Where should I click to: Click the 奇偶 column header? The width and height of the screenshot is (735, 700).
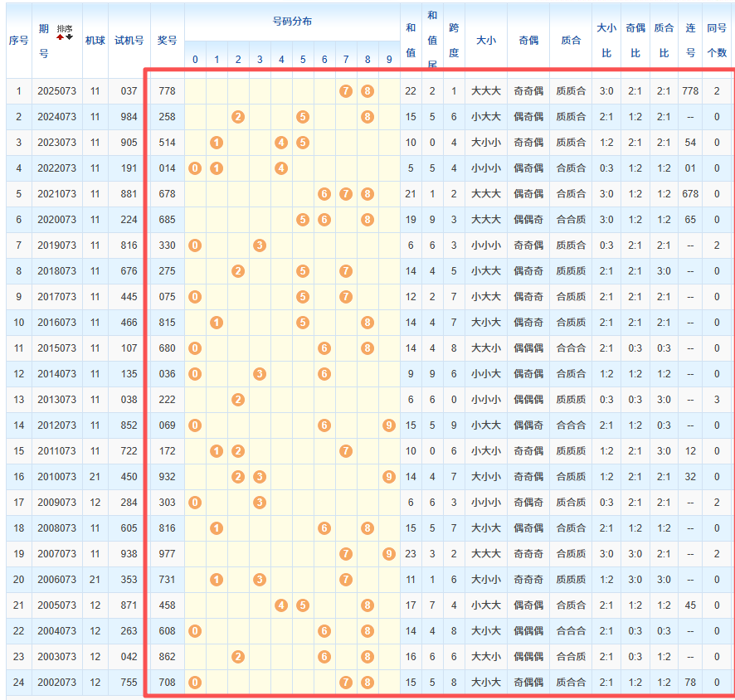pyautogui.click(x=528, y=40)
